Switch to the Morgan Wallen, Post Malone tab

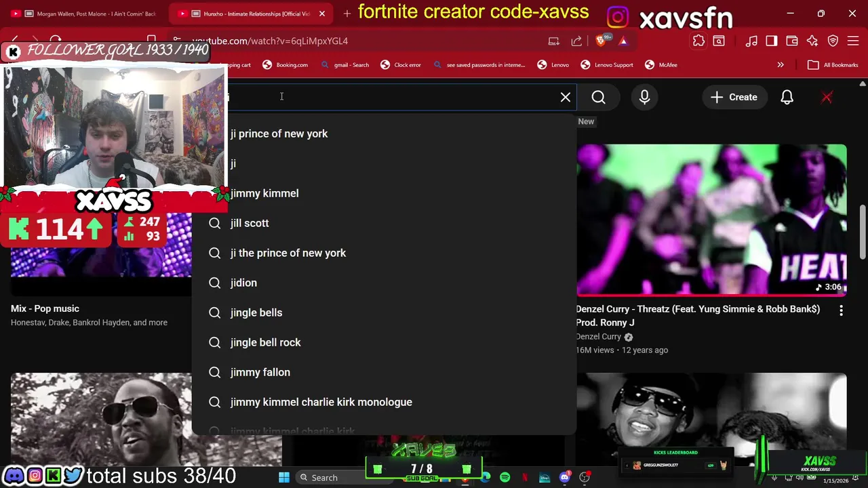tap(85, 14)
